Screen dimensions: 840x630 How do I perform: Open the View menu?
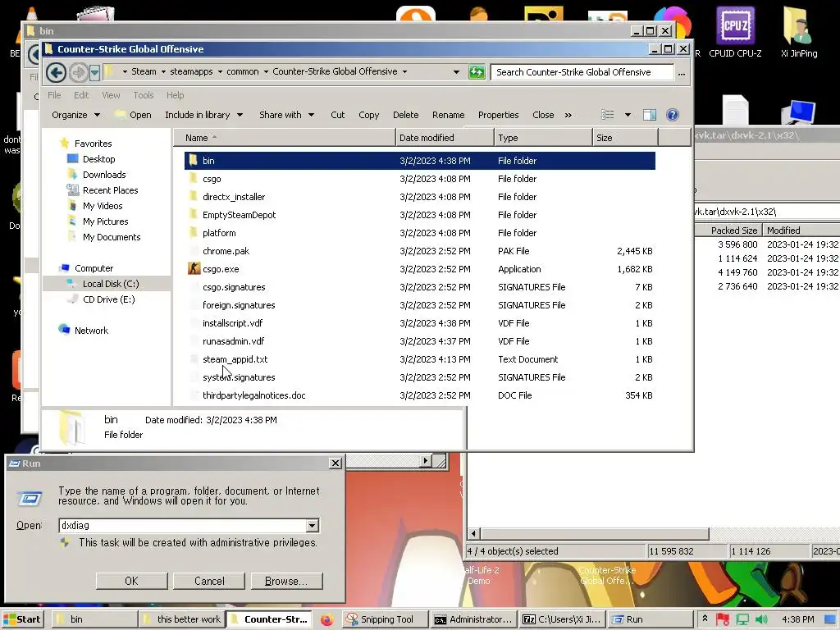pyautogui.click(x=111, y=95)
